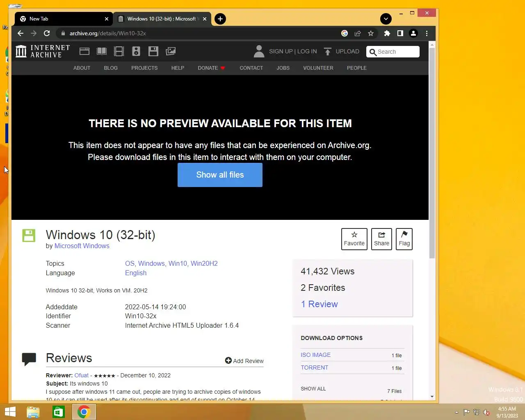Open the OS topic link

[129, 263]
